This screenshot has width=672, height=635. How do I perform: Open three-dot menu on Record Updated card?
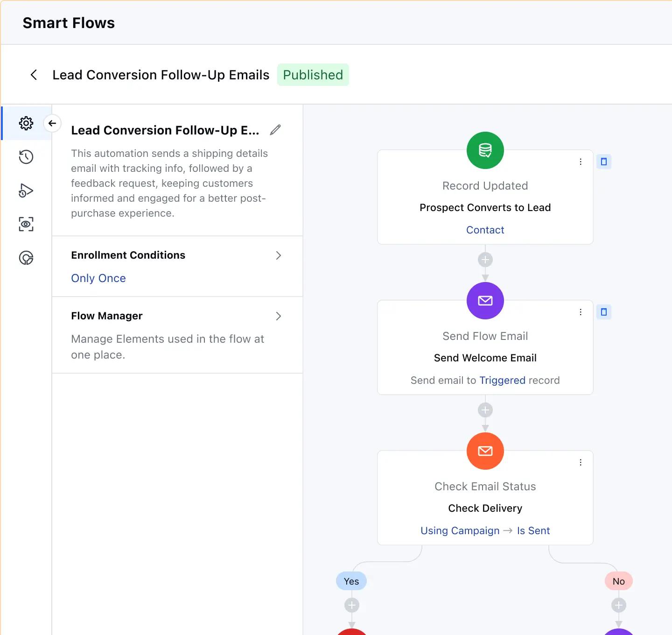(x=581, y=162)
